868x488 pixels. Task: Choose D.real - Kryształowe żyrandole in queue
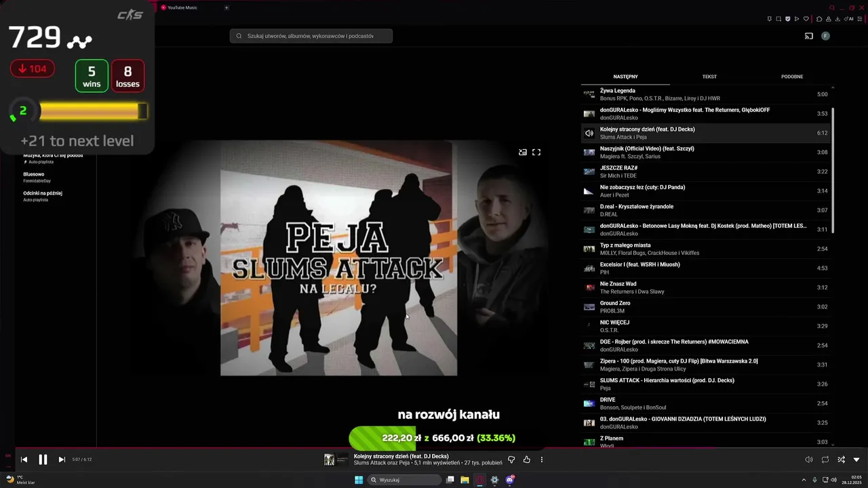[x=705, y=210]
